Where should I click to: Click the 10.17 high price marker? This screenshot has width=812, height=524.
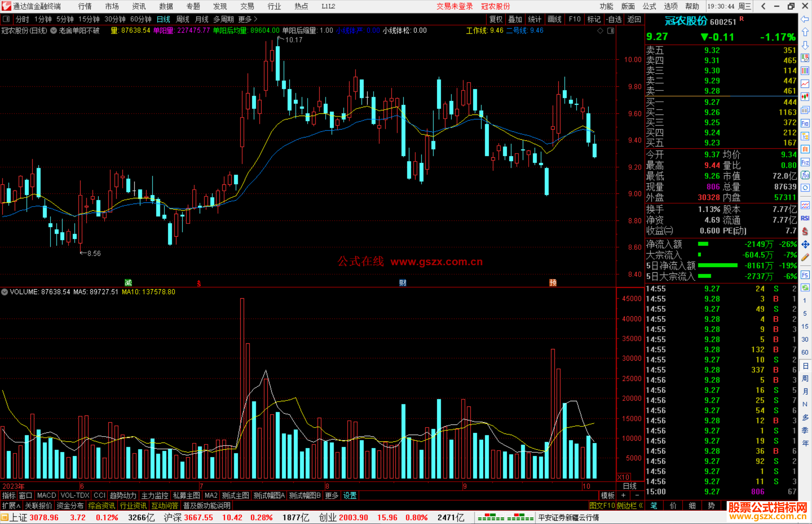(293, 40)
